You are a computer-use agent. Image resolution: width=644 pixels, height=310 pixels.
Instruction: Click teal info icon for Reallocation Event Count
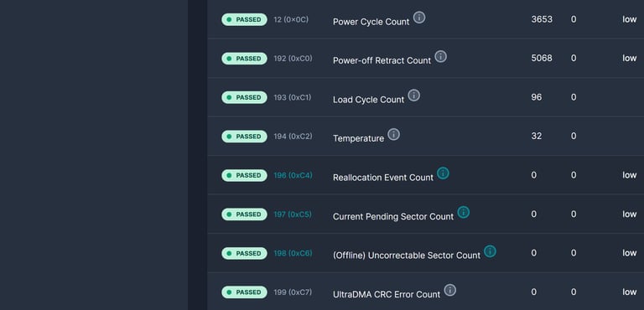[443, 173]
